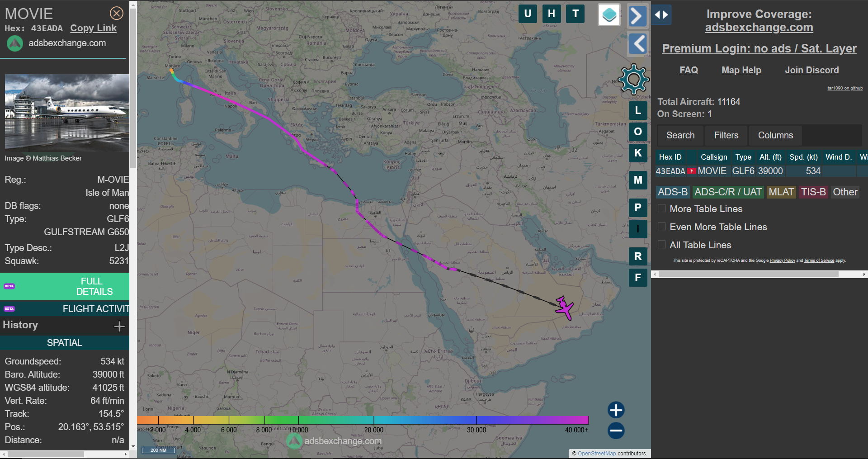Viewport: 868px width, 459px height.
Task: Sort table by Alt. (ft) column
Action: click(770, 157)
